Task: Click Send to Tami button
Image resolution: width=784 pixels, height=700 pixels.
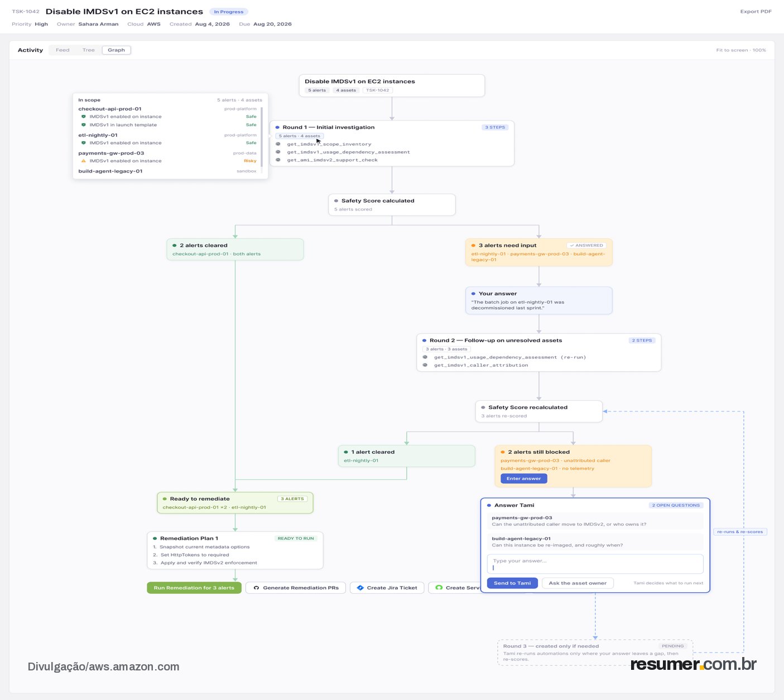Action: pyautogui.click(x=512, y=583)
